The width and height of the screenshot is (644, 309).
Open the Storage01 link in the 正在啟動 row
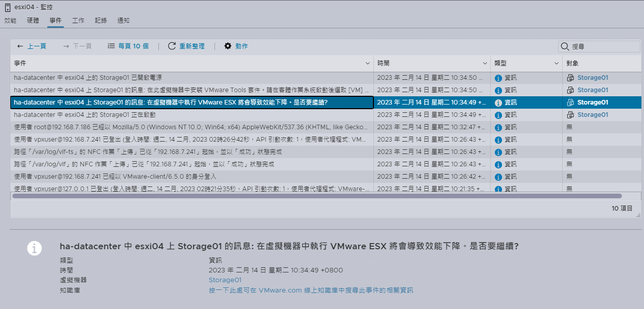click(593, 115)
